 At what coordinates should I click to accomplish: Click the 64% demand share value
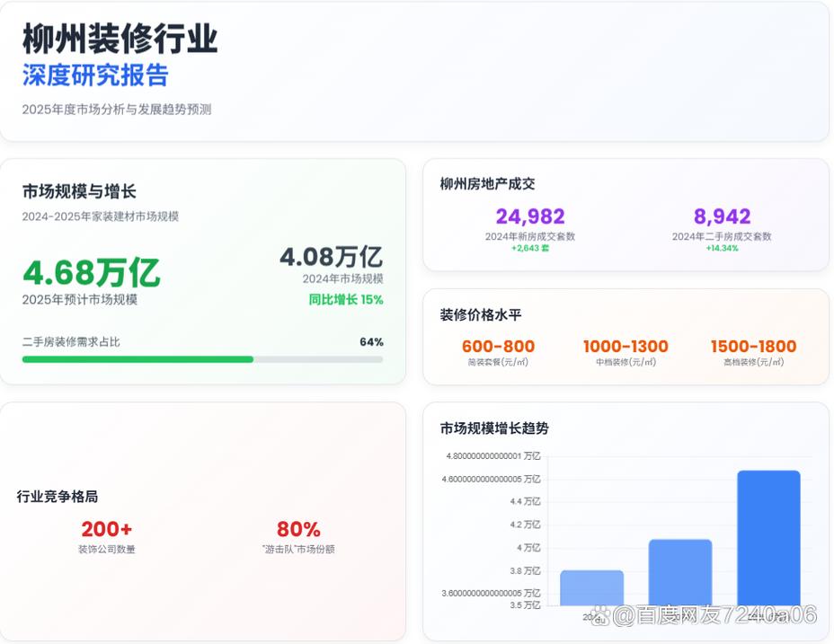(371, 342)
